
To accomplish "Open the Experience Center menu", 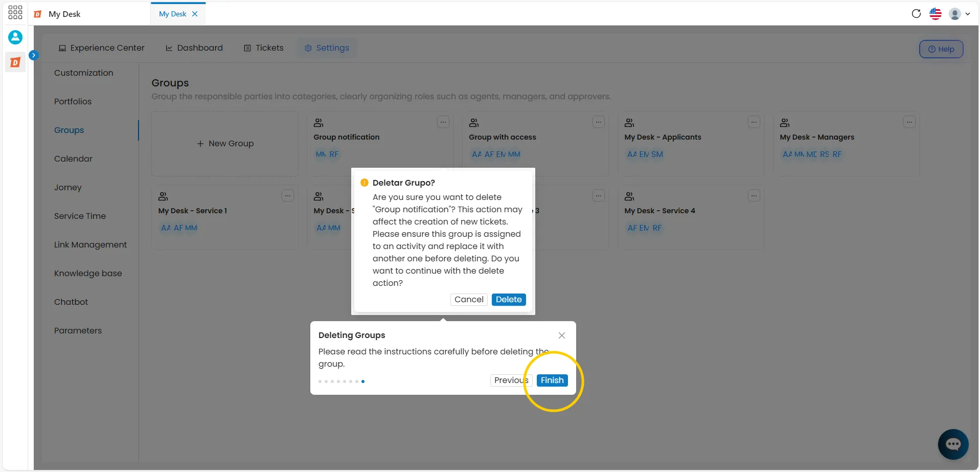I will click(x=102, y=48).
